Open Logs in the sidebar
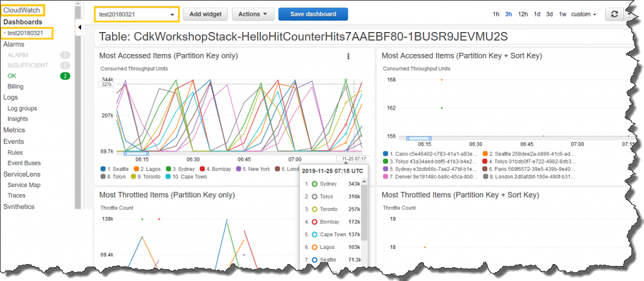 coord(11,97)
